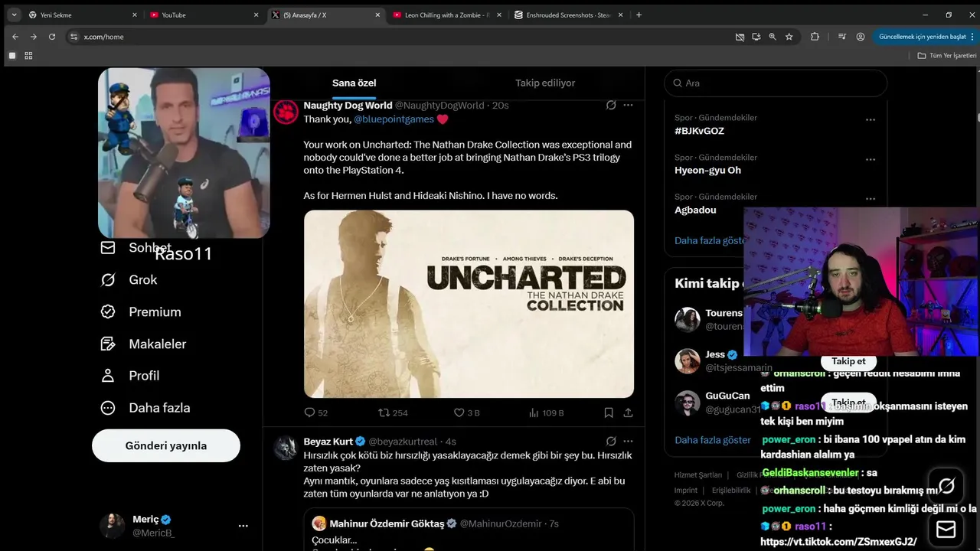Open a new browser tab
Screen dimensions: 980x551
(639, 15)
